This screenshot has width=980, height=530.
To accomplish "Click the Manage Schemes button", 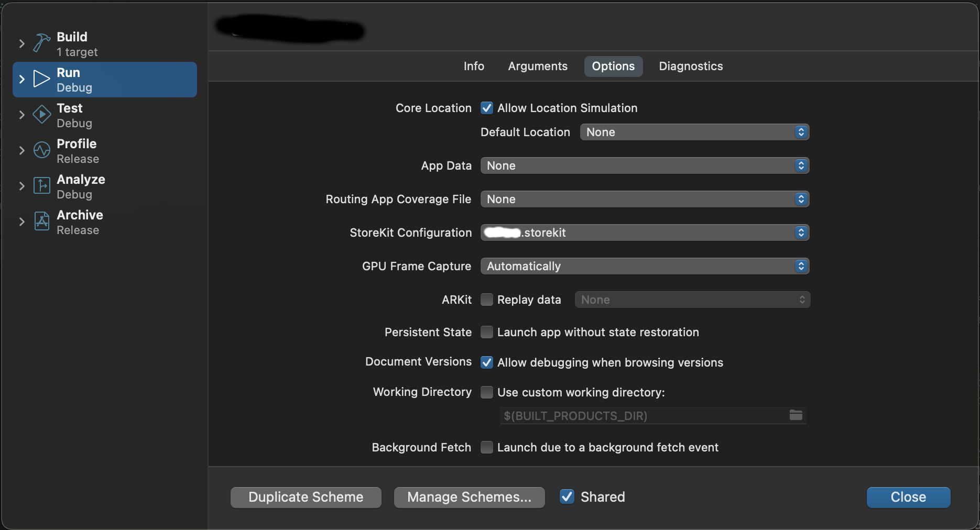I will click(469, 497).
